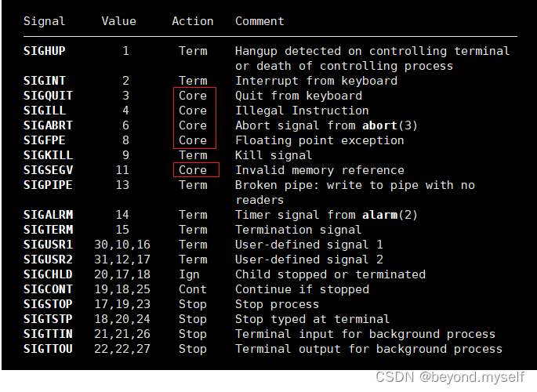Click the Core action of SIGSEGV
The width and height of the screenshot is (537, 392).
click(193, 170)
